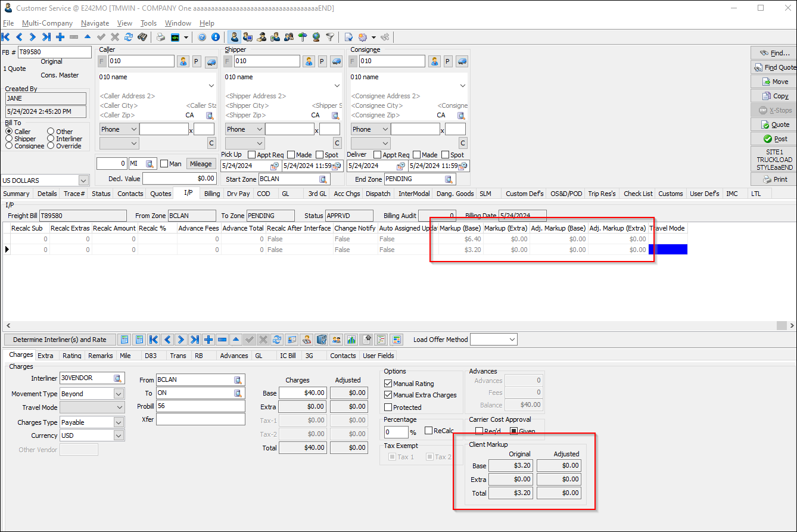This screenshot has height=532, width=797.
Task: Open the MI mileage unit dropdown
Action: pyautogui.click(x=150, y=164)
